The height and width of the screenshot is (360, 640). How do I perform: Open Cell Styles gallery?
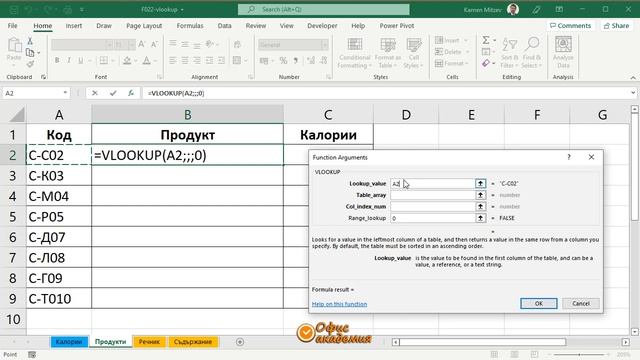413,53
